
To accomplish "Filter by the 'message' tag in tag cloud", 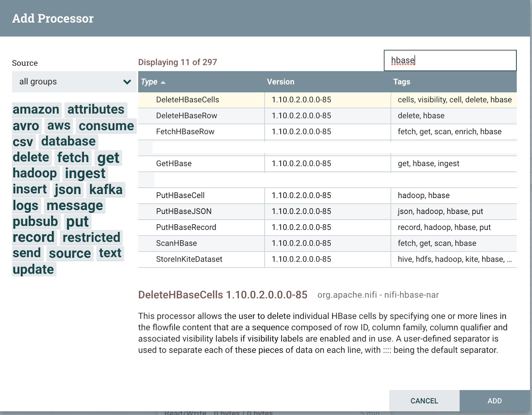I will click(x=75, y=205).
